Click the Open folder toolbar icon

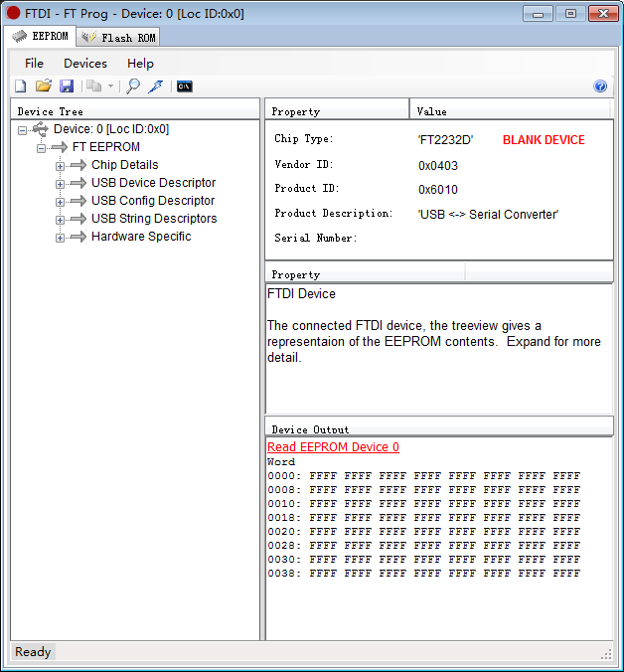(44, 86)
